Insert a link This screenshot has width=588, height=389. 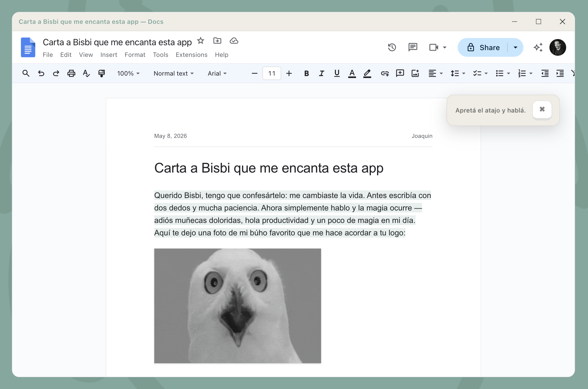click(385, 73)
